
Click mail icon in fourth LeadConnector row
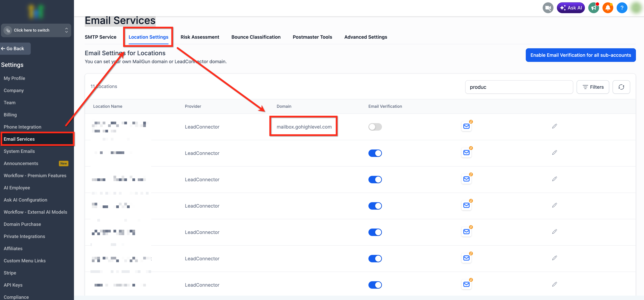(466, 206)
